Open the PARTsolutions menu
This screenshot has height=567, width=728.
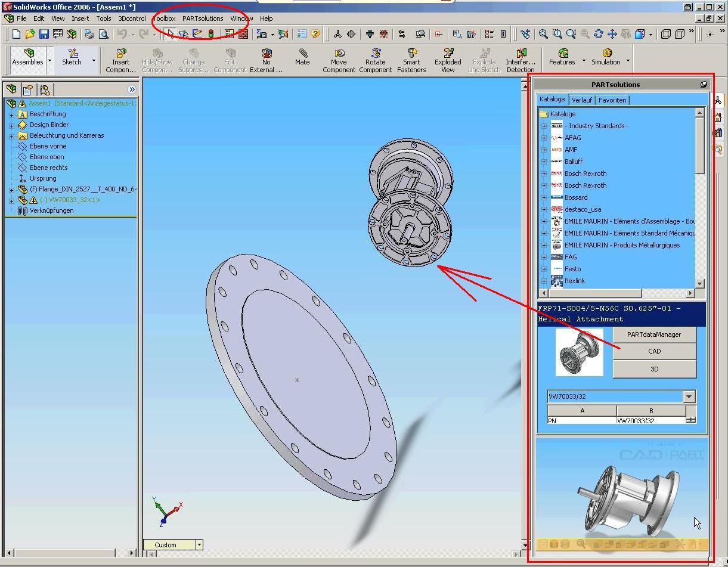(x=203, y=18)
